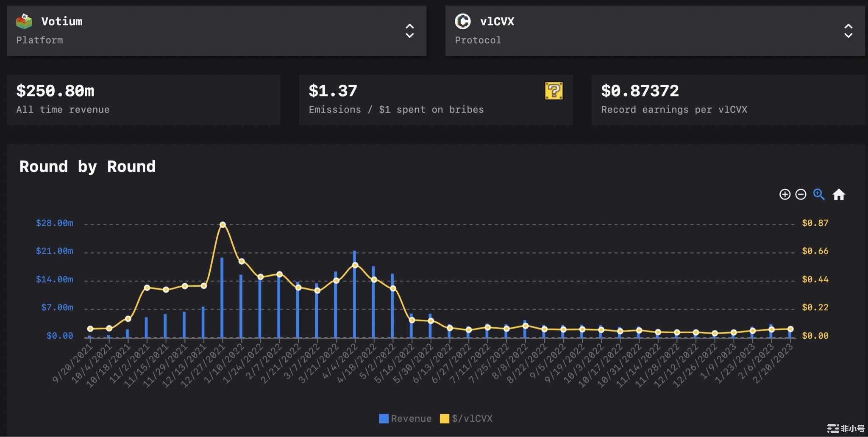Click the last data point at 2/20/2023
The image size is (868, 437).
tap(790, 329)
